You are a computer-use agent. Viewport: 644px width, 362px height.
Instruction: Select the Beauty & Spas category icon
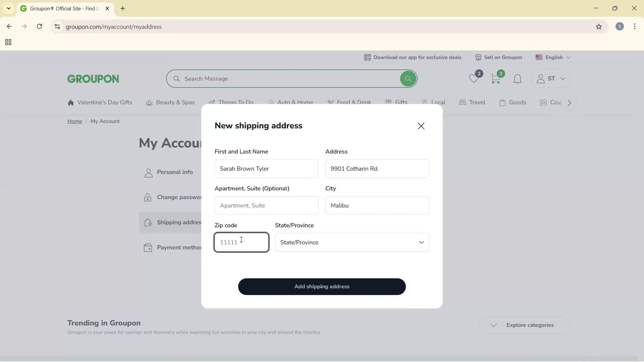click(149, 103)
